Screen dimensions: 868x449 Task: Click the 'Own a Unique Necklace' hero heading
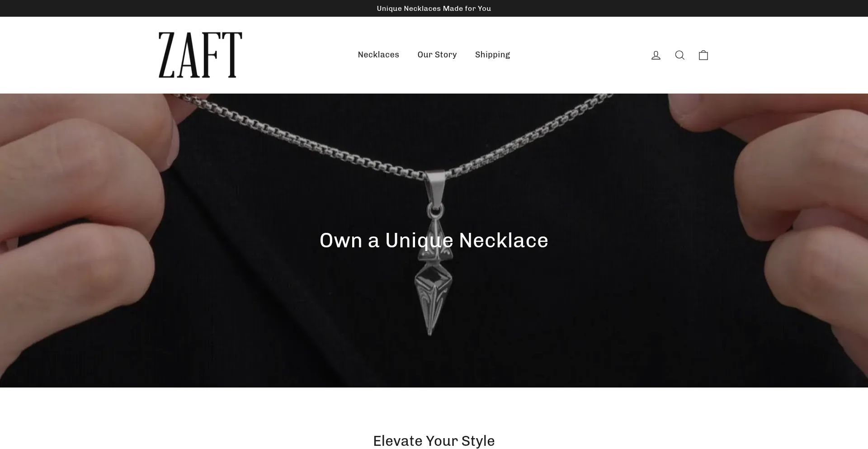point(434,240)
